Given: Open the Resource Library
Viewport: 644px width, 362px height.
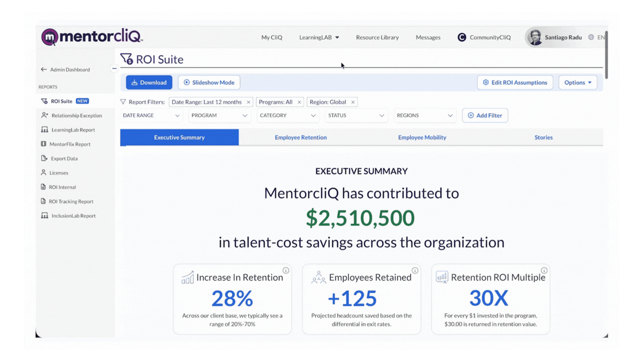Looking at the screenshot, I should coord(377,37).
